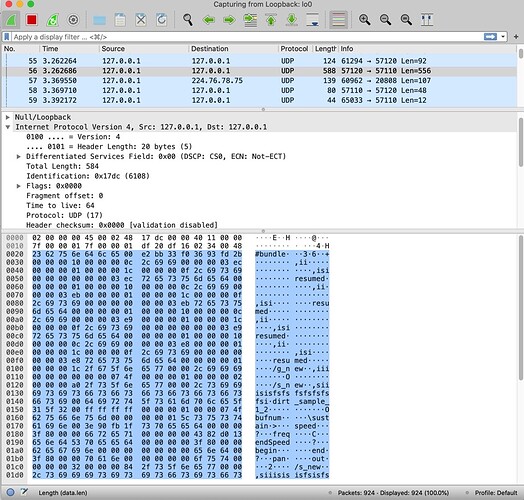Viewport: 524px width, 500px height.
Task: Select packet number 55
Action: tap(259, 61)
